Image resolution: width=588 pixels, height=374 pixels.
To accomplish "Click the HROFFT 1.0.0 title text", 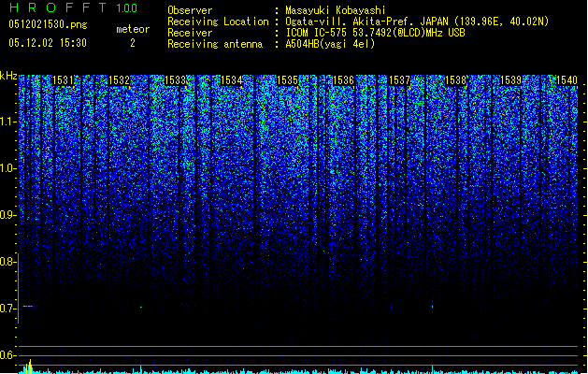I will (x=73, y=7).
